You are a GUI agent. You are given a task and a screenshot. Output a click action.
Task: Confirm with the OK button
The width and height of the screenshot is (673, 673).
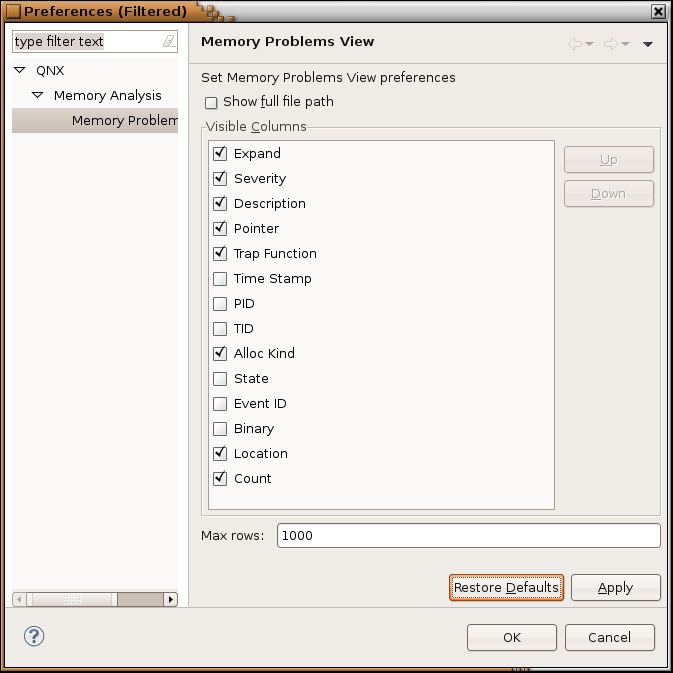pyautogui.click(x=511, y=637)
